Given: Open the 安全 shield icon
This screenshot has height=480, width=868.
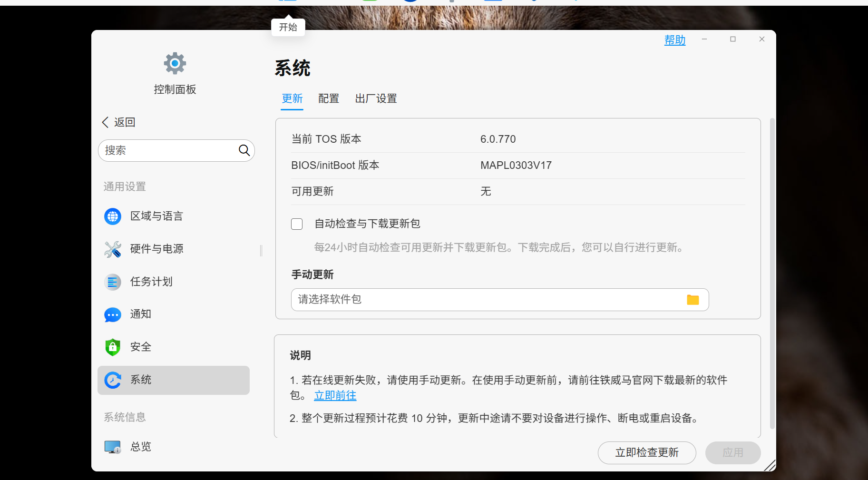Looking at the screenshot, I should coord(113,347).
